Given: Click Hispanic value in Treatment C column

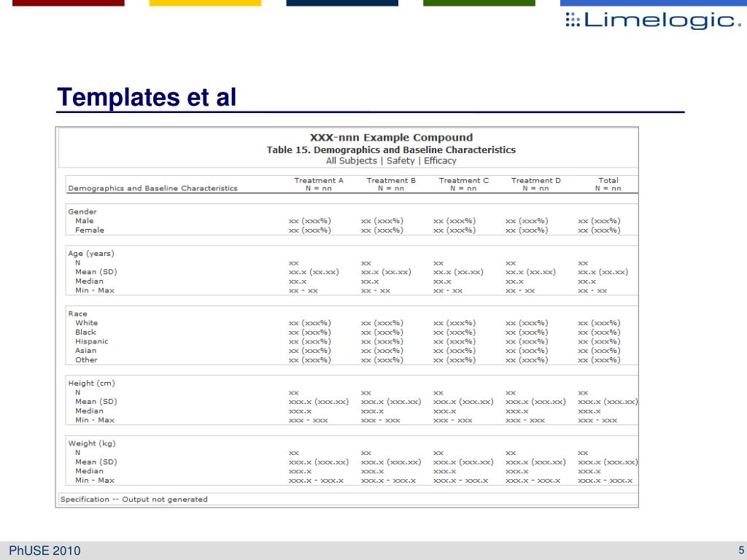Looking at the screenshot, I should [x=454, y=342].
